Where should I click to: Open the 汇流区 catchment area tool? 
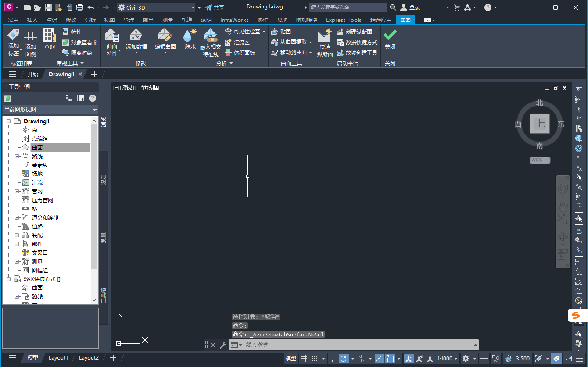(x=237, y=42)
